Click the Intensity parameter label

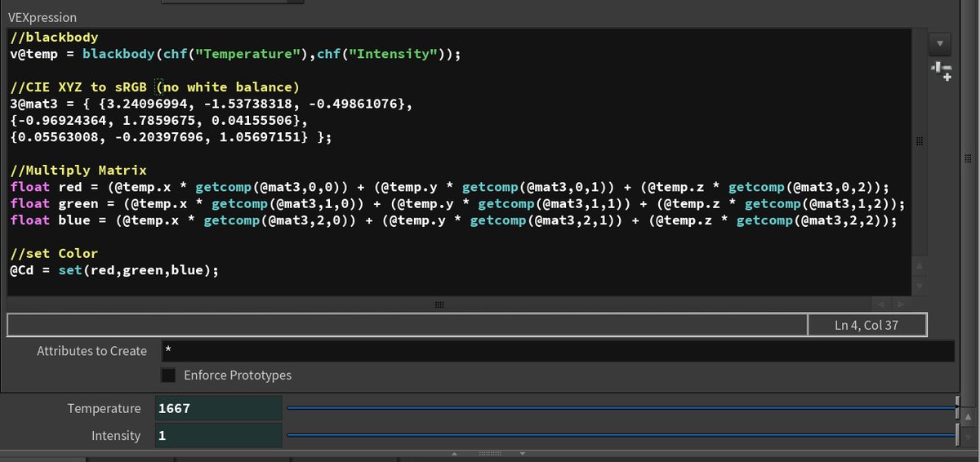(116, 436)
